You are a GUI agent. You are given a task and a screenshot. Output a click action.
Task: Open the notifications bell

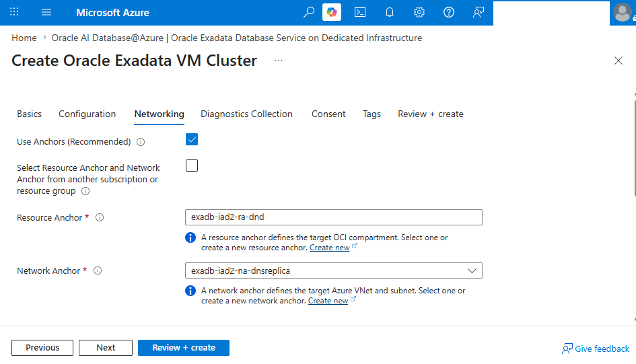tap(390, 12)
